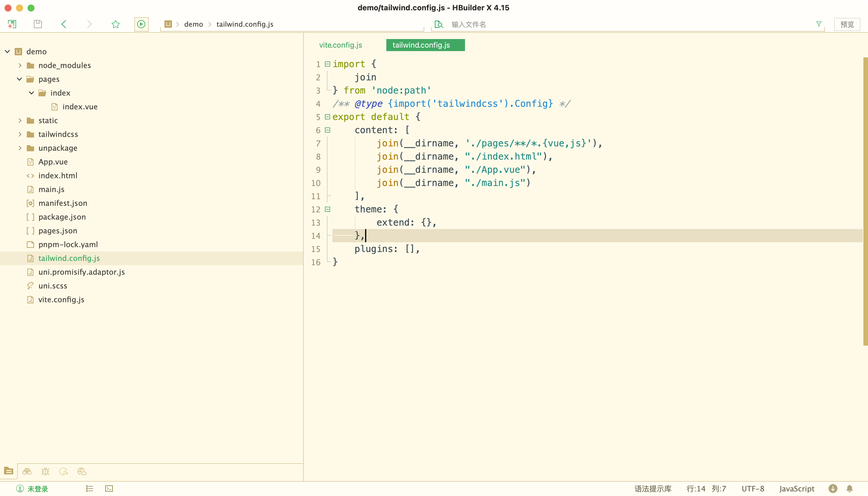
Task: Click the save file icon
Action: pos(38,24)
